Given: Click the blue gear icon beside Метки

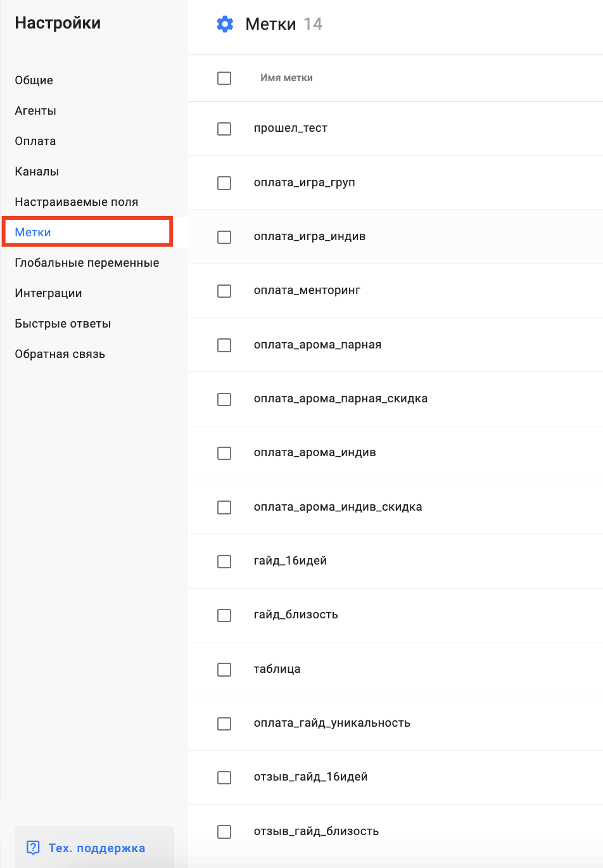Looking at the screenshot, I should (x=225, y=24).
